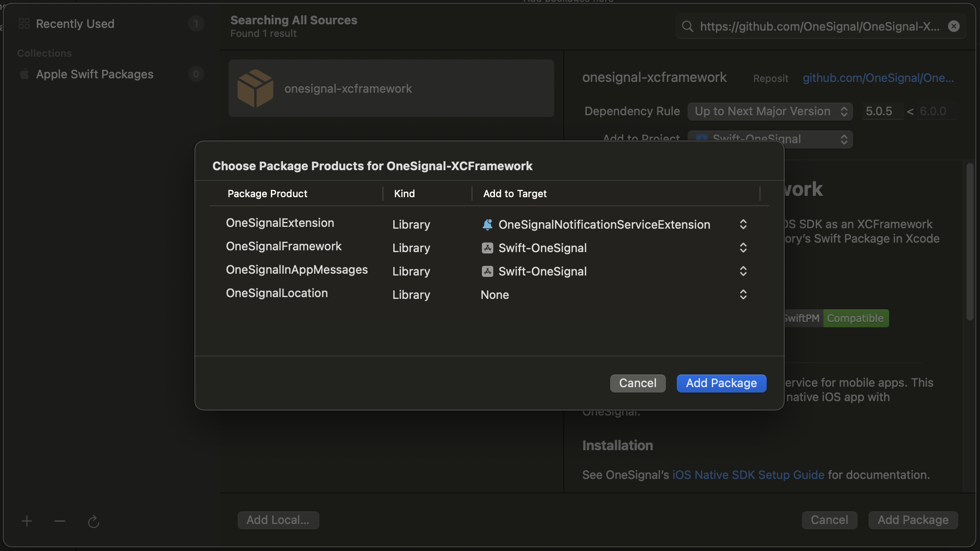The image size is (980, 551).
Task: Click the bottom-bar Cancel button
Action: tap(829, 520)
